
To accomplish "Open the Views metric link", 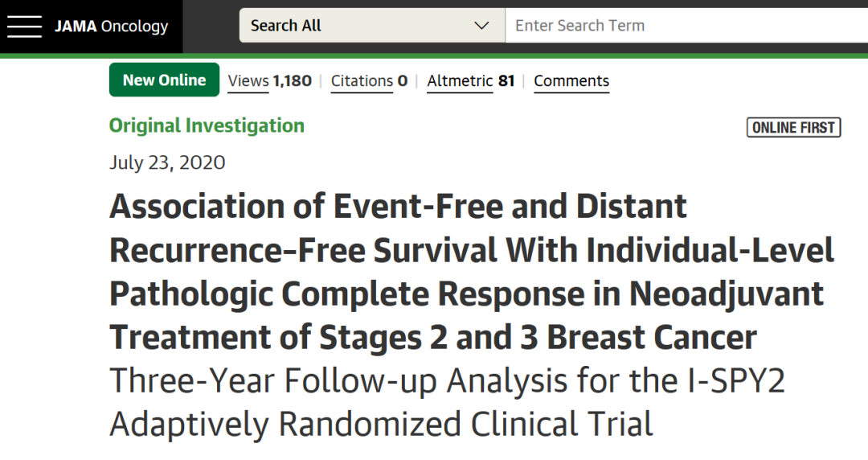I will (248, 81).
